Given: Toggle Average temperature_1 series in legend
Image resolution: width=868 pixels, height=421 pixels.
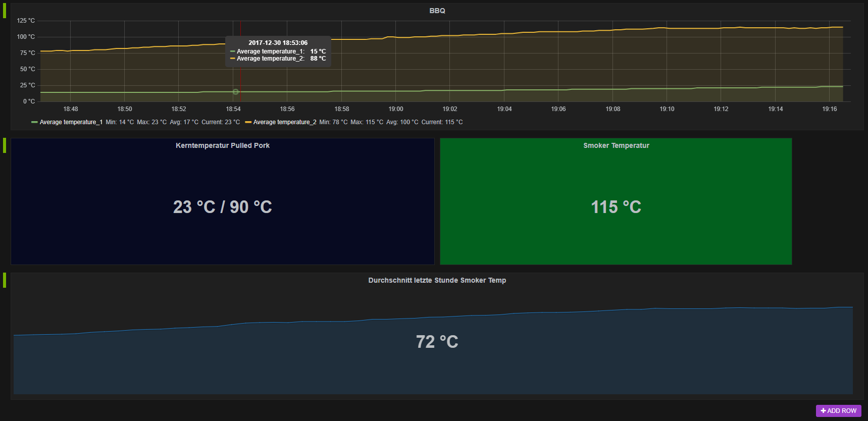Looking at the screenshot, I should click(71, 122).
